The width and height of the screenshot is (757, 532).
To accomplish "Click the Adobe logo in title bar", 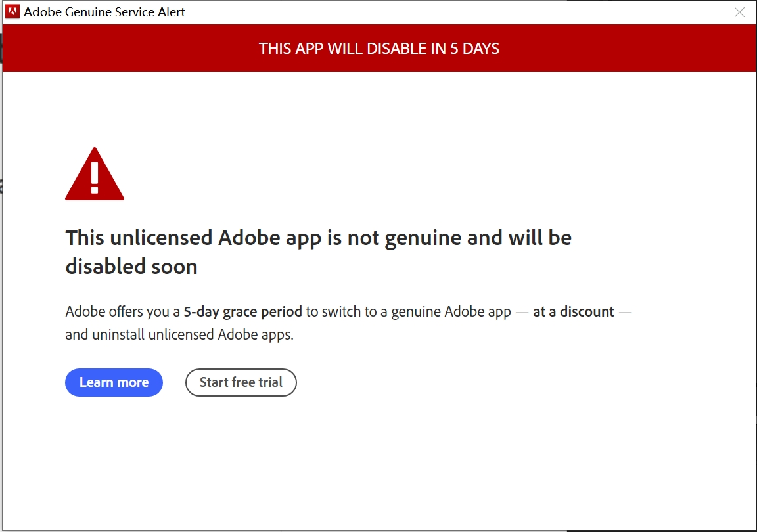I will pyautogui.click(x=12, y=12).
